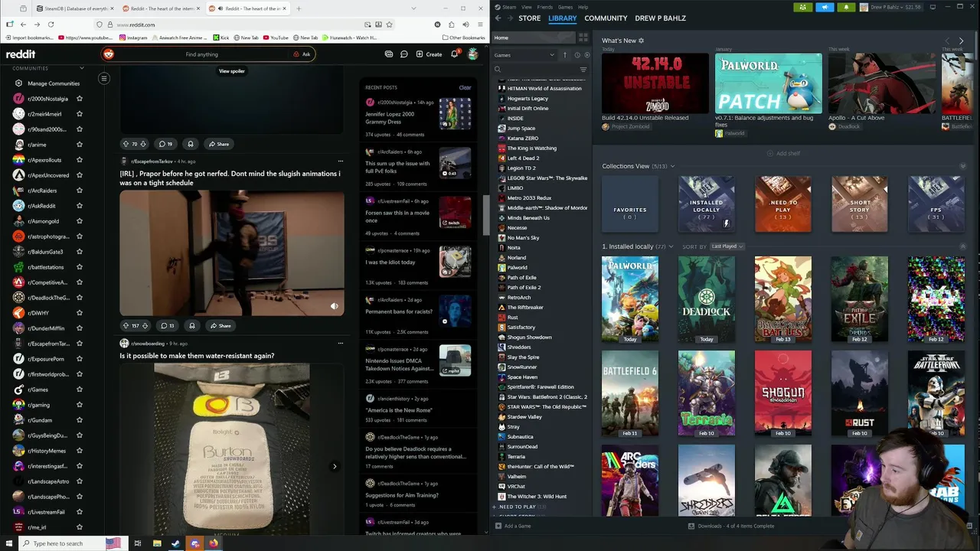The width and height of the screenshot is (980, 551).
Task: Switch to SteamDB browser tab
Action: tap(75, 8)
